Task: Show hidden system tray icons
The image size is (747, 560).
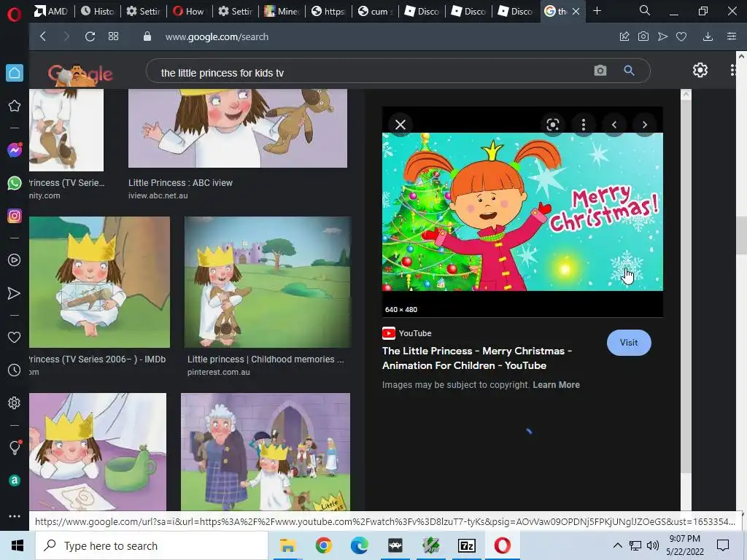Action: pos(617,545)
